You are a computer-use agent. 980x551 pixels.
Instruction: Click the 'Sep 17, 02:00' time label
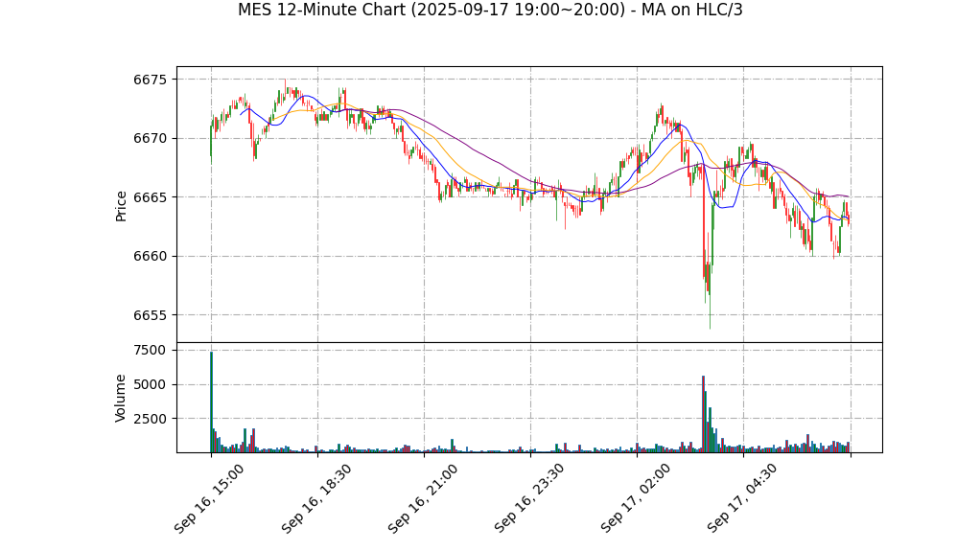tap(636, 498)
